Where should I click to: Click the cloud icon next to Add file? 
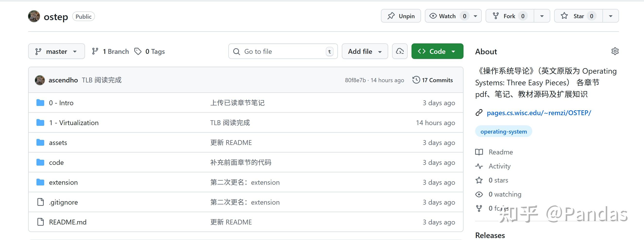(400, 51)
